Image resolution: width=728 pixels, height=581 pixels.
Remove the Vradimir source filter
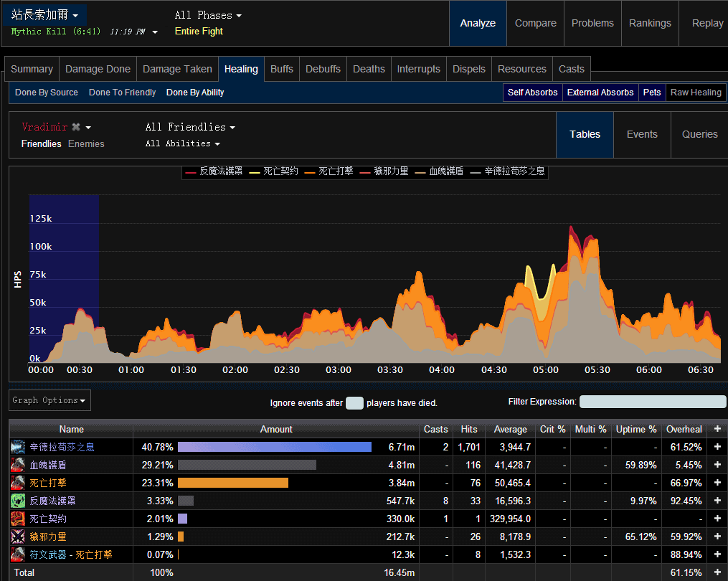point(76,127)
